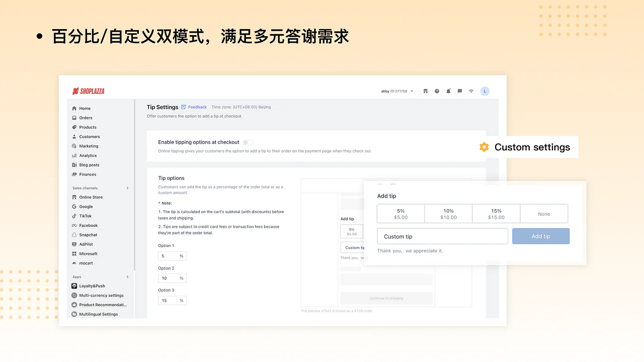Open the help icon in the top bar

pyautogui.click(x=437, y=91)
